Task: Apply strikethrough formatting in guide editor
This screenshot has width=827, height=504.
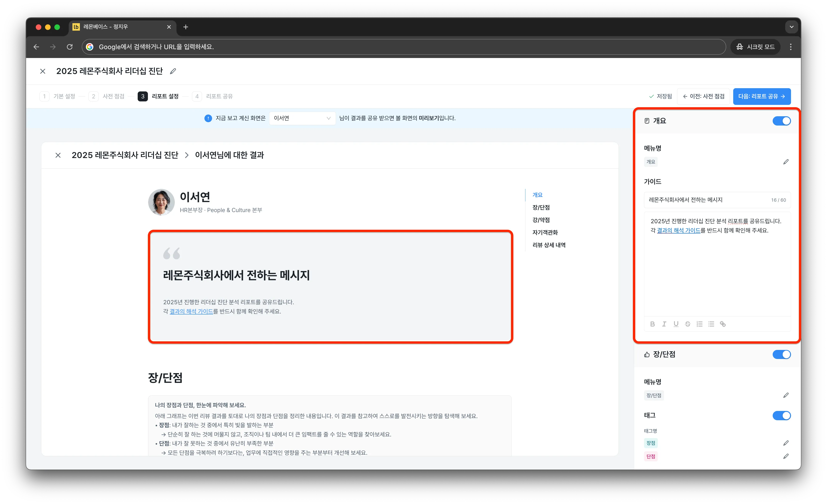Action: pyautogui.click(x=688, y=324)
